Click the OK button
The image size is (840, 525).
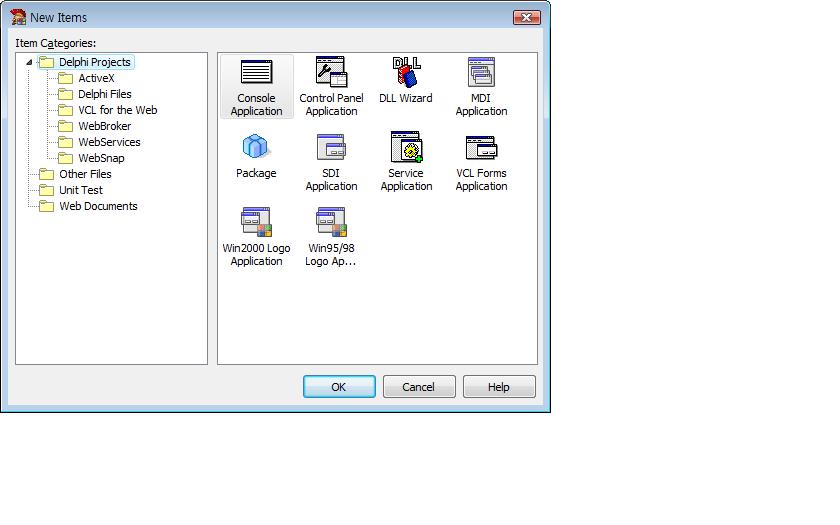[x=339, y=387]
